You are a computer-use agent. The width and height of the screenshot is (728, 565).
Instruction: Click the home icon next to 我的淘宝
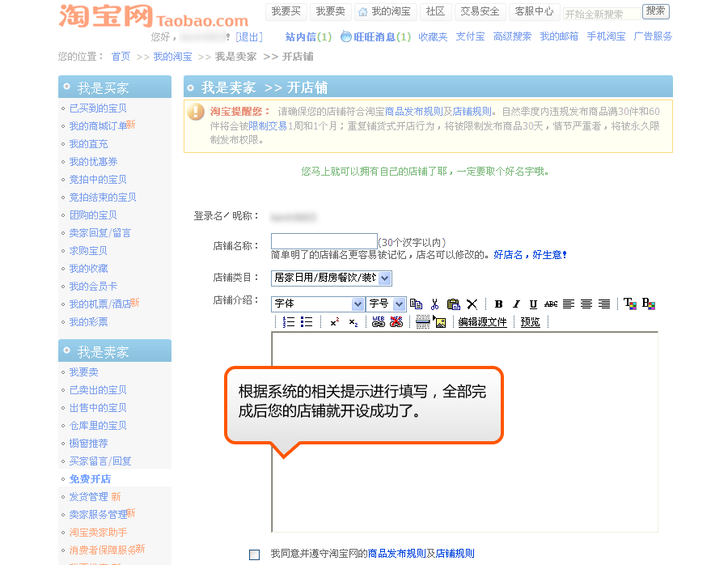[362, 11]
